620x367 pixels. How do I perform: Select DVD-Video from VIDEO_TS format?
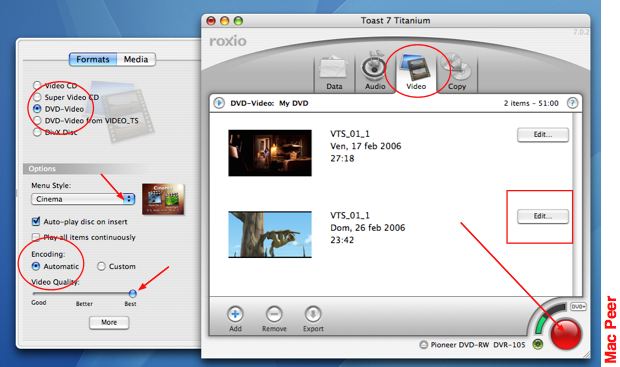click(x=37, y=121)
